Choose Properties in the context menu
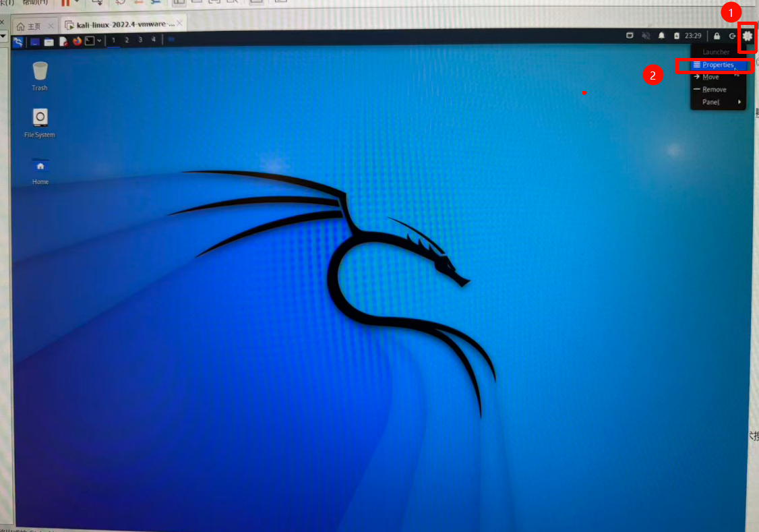 (718, 65)
